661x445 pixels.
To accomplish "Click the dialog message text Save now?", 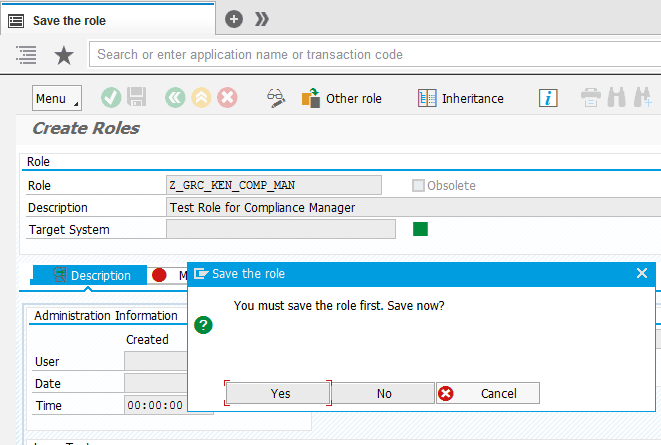I will click(416, 306).
